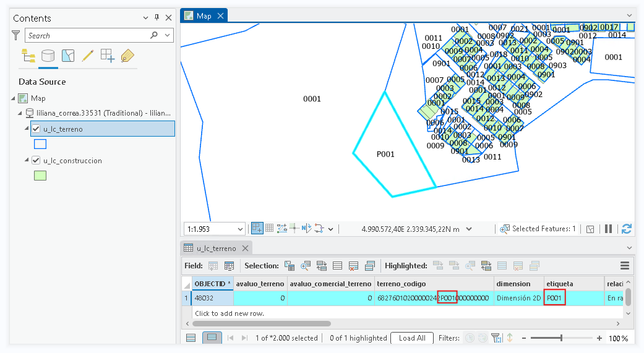
Task: Uncheck the u_lc_terreno layer visibility
Action: [x=36, y=129]
